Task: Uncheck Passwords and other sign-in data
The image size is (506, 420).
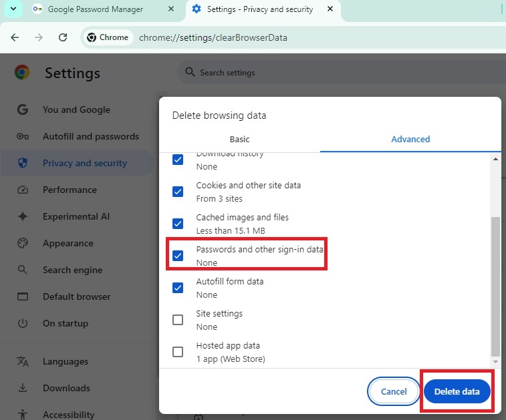Action: 178,256
